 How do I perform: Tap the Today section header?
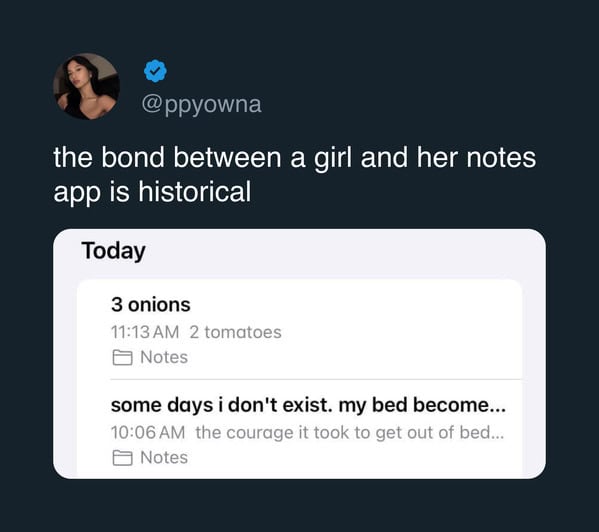coord(113,251)
